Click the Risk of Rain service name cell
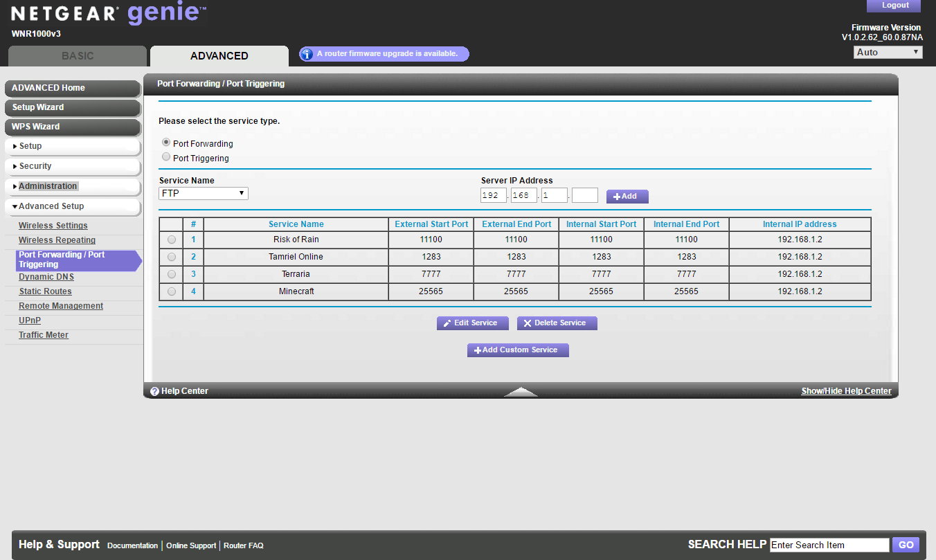 tap(296, 240)
